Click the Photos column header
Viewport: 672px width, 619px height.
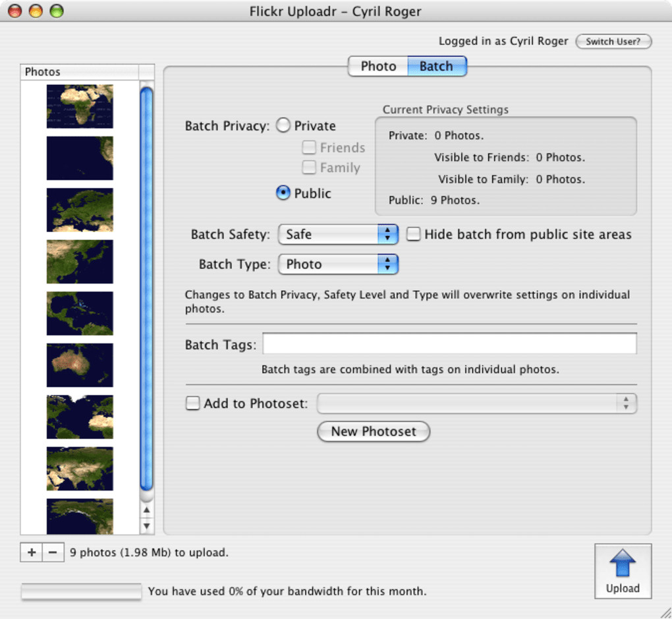click(x=80, y=72)
